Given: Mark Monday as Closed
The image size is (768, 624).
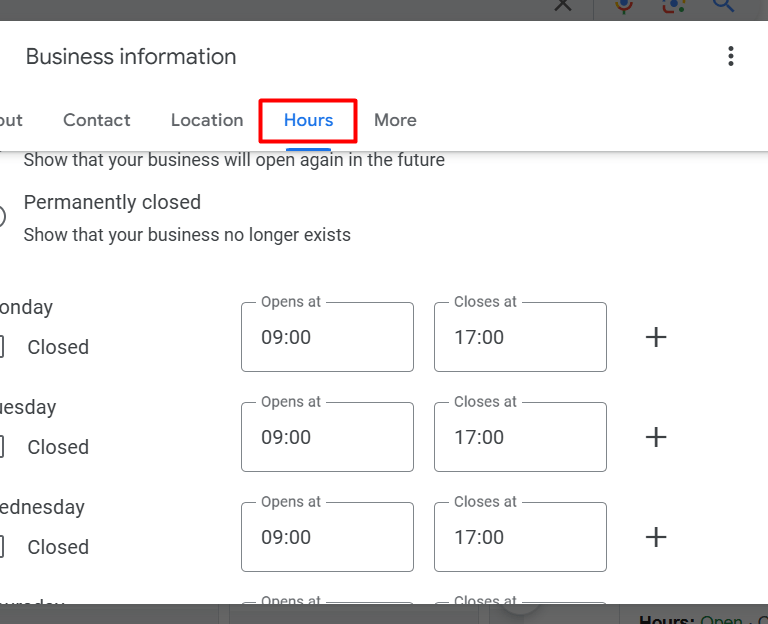Looking at the screenshot, I should (2, 347).
